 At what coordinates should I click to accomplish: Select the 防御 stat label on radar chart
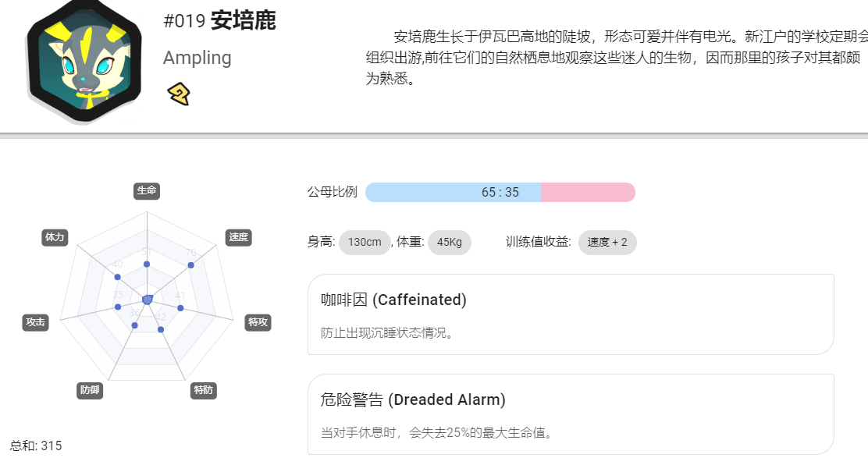coord(90,390)
